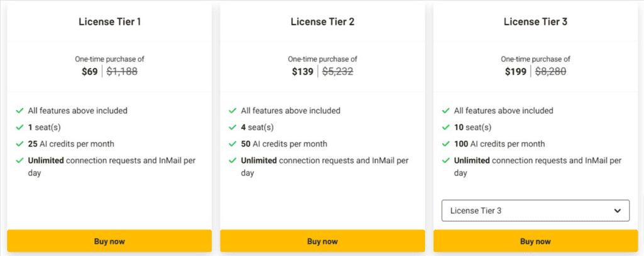644x256 pixels.
Task: Open the License Tier 3 dropdown
Action: click(536, 210)
